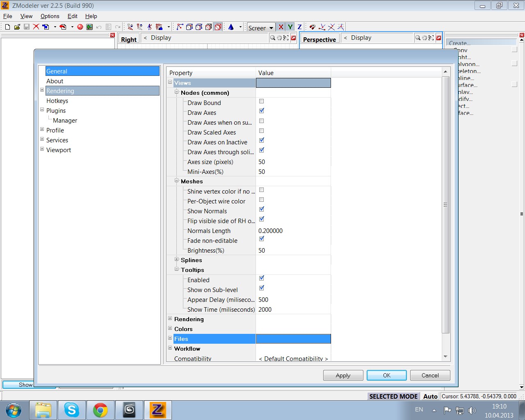Select Manager under Plugins

click(x=65, y=121)
